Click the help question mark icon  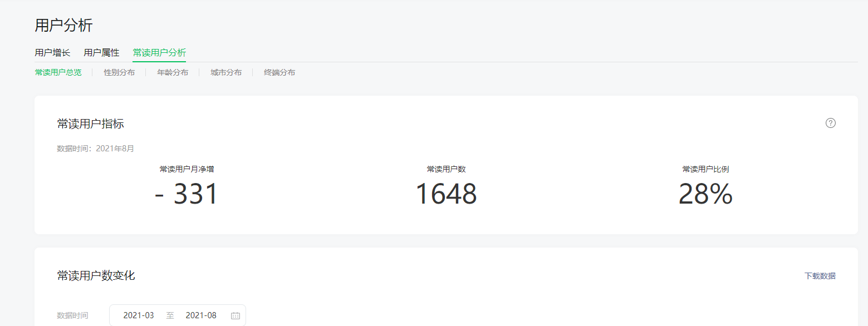coord(830,123)
